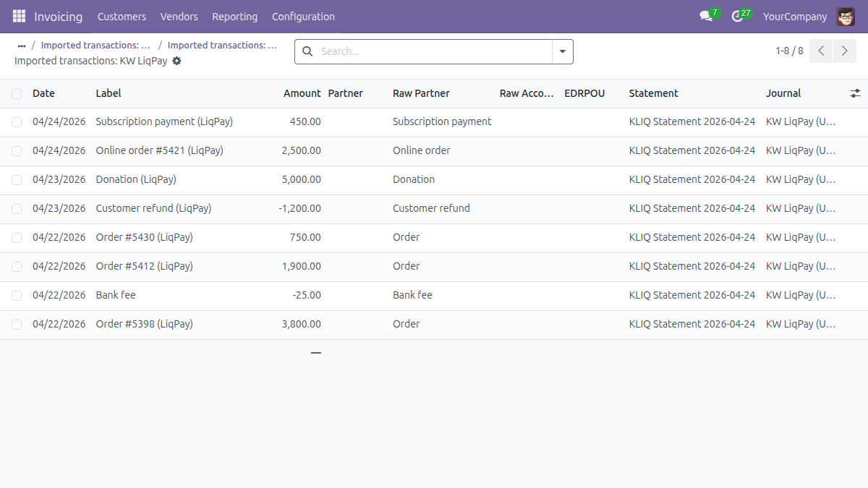Image resolution: width=868 pixels, height=488 pixels.
Task: Sort by the Raw Account column header
Action: (x=527, y=93)
